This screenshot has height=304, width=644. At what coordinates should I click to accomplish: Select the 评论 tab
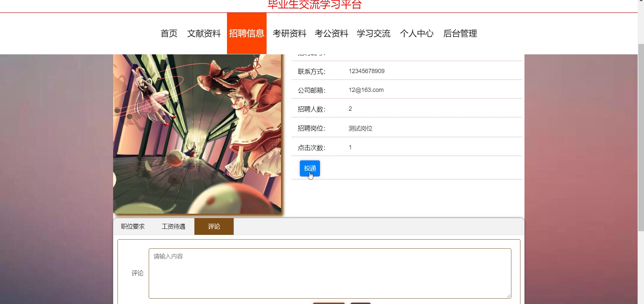(x=214, y=226)
